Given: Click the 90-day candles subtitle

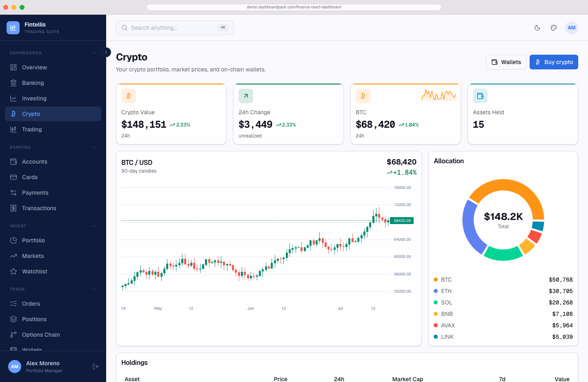Looking at the screenshot, I should 139,171.
